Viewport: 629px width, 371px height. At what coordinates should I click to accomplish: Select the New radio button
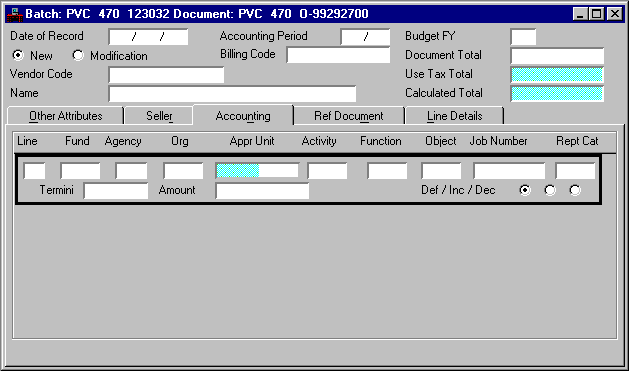coord(18,55)
